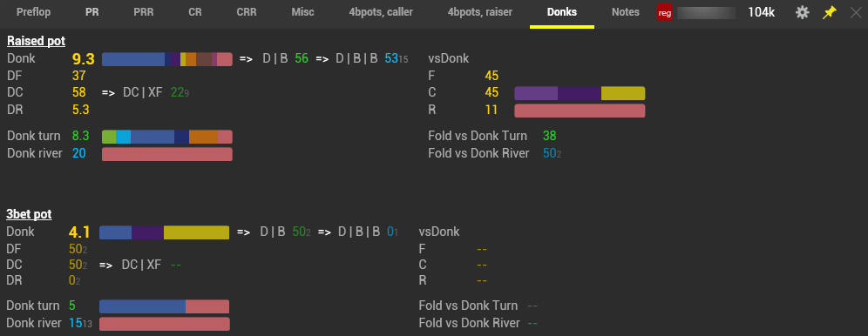This screenshot has height=336, width=868.
Task: Select the CRR tab
Action: coord(247,12)
